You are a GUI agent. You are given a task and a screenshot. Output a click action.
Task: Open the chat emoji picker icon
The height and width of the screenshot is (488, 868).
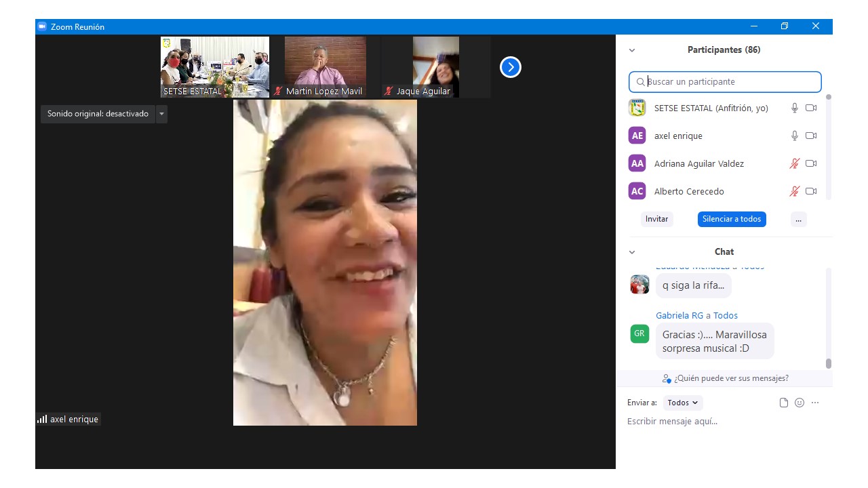click(x=800, y=403)
